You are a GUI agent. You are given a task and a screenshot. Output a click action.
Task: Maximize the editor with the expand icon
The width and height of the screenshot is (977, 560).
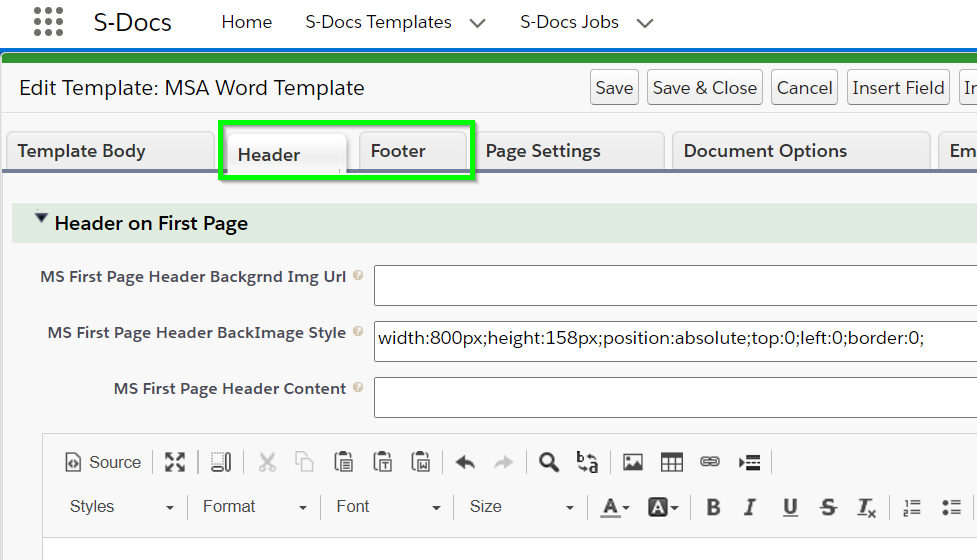[175, 462]
